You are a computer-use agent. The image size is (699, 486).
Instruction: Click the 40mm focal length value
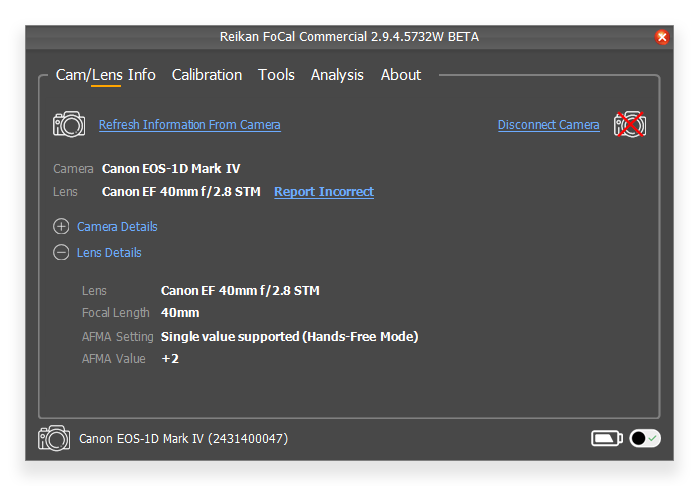pyautogui.click(x=180, y=313)
